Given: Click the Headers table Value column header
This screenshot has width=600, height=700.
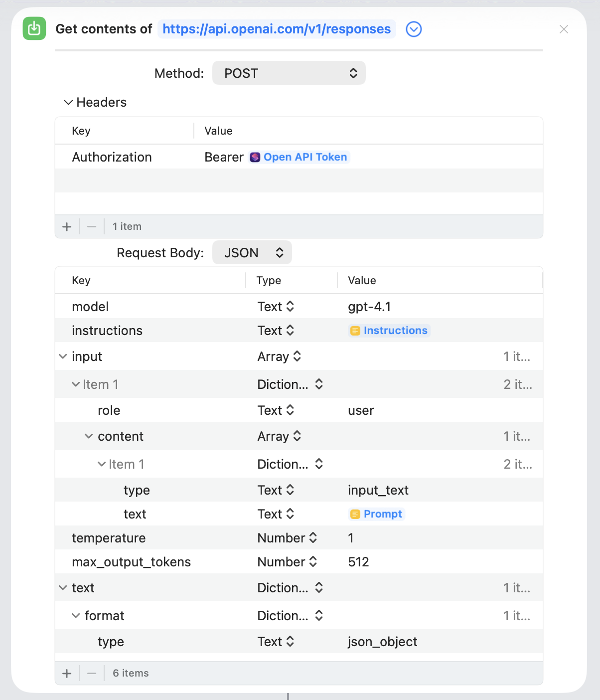Looking at the screenshot, I should [218, 131].
